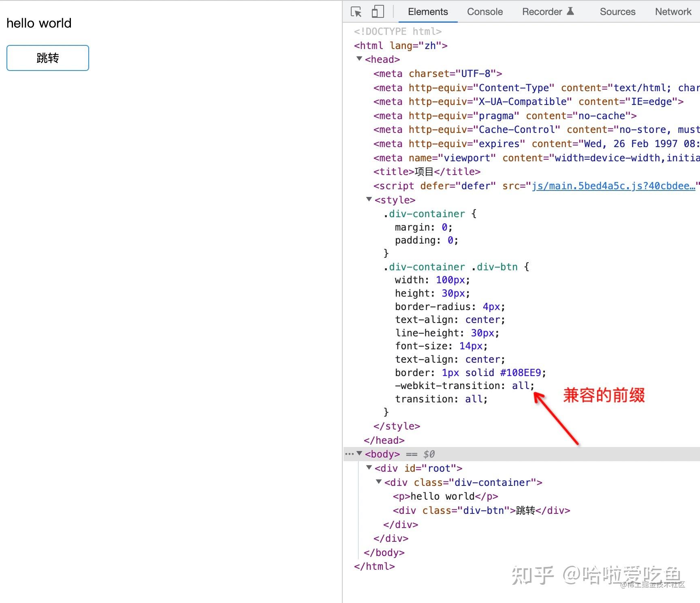Select the inspect element cursor icon
The width and height of the screenshot is (700, 603).
click(x=356, y=12)
